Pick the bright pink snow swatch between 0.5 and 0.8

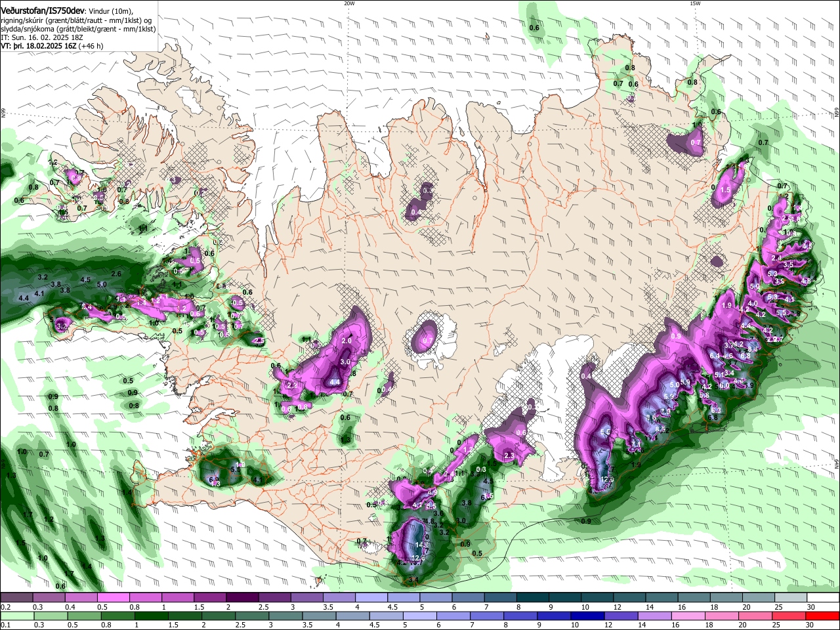113,597
